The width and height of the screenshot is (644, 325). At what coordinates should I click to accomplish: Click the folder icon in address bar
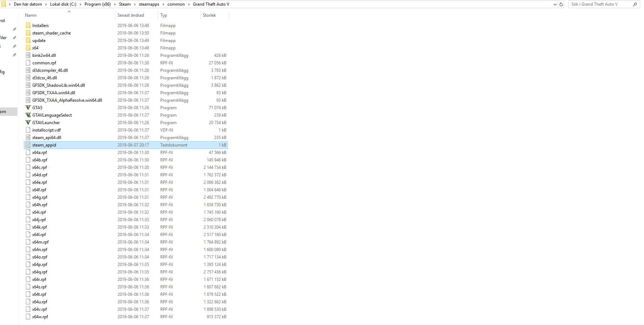3,4
